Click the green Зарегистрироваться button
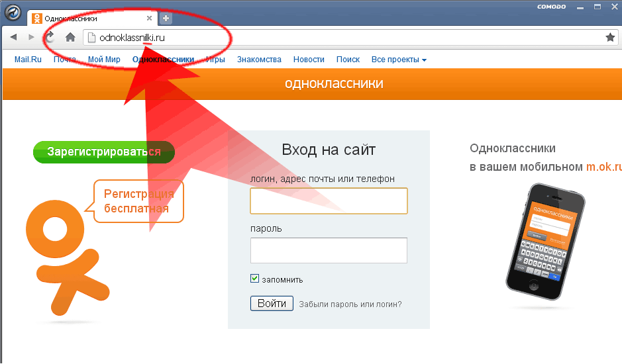The height and width of the screenshot is (364, 622). click(x=104, y=152)
